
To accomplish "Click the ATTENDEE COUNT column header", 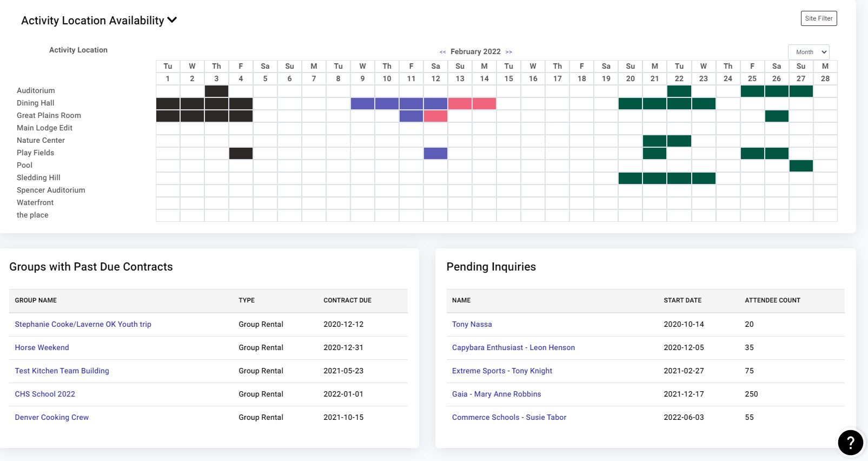I will pyautogui.click(x=772, y=300).
